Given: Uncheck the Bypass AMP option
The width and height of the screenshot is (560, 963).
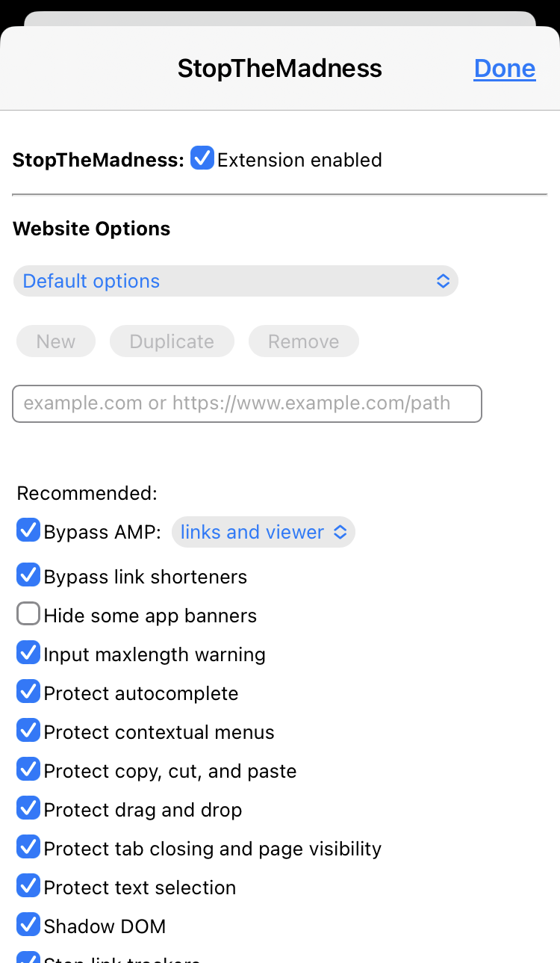Looking at the screenshot, I should click(x=28, y=530).
